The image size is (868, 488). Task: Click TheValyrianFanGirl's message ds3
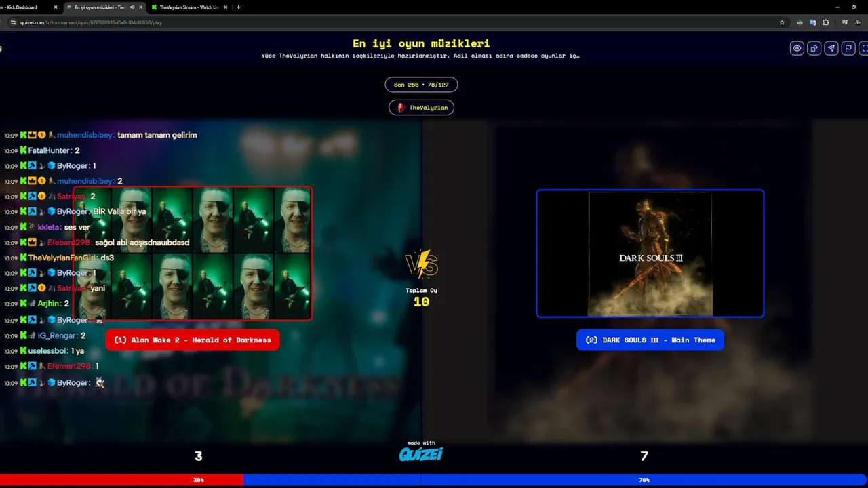(107, 258)
